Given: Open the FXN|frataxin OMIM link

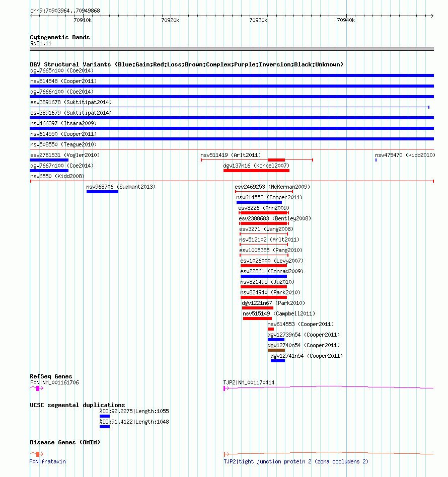Looking at the screenshot, I should tap(47, 462).
